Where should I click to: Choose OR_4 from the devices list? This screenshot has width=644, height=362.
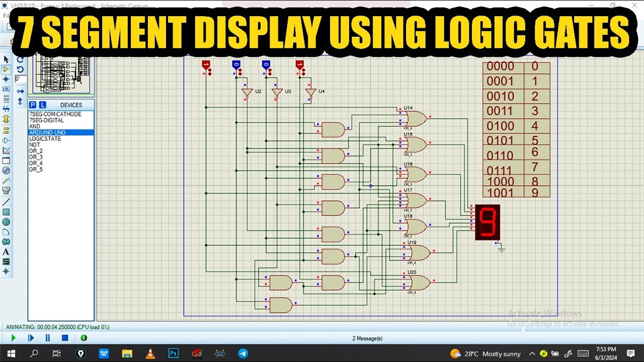pyautogui.click(x=60, y=163)
